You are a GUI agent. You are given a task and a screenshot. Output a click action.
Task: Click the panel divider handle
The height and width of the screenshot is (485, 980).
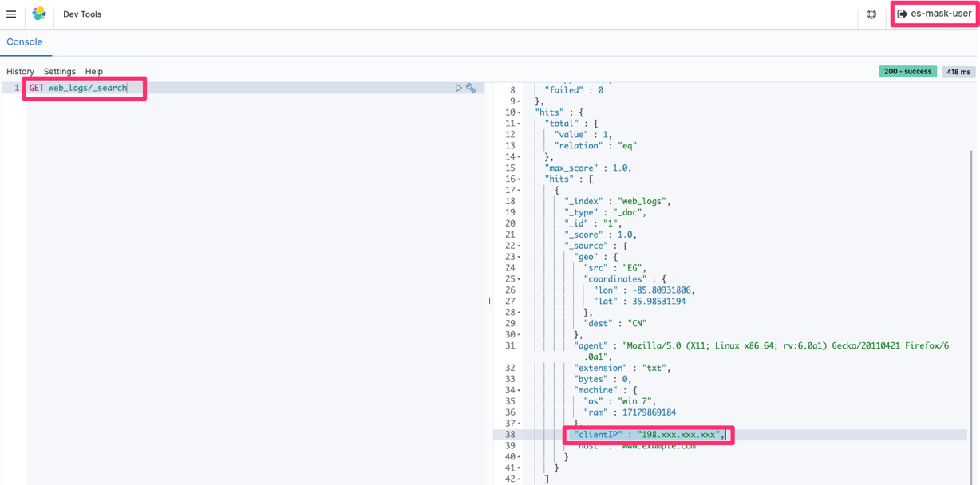coord(488,301)
